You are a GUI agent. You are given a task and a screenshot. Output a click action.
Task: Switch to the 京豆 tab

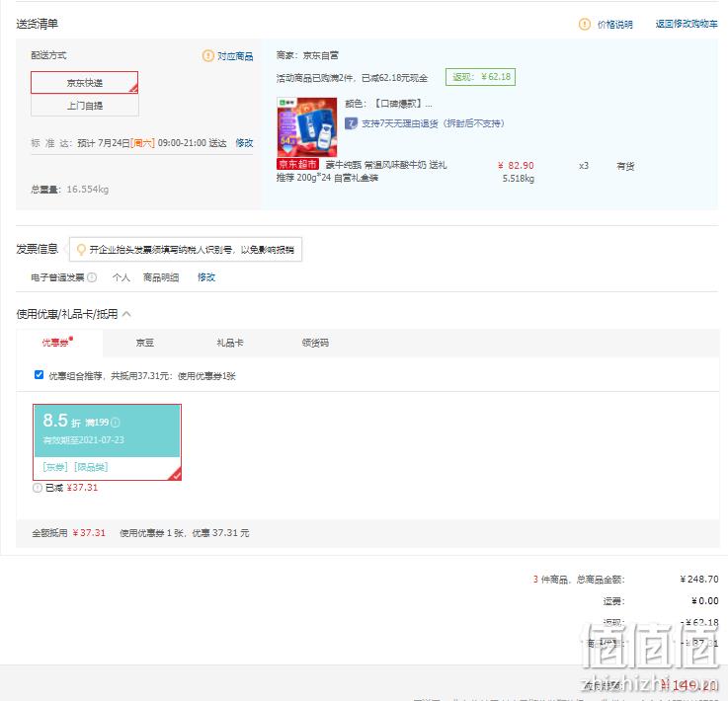(145, 343)
